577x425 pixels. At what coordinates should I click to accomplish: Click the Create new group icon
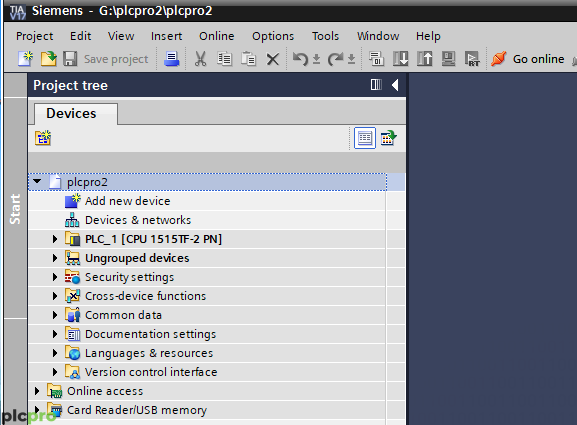click(x=43, y=138)
